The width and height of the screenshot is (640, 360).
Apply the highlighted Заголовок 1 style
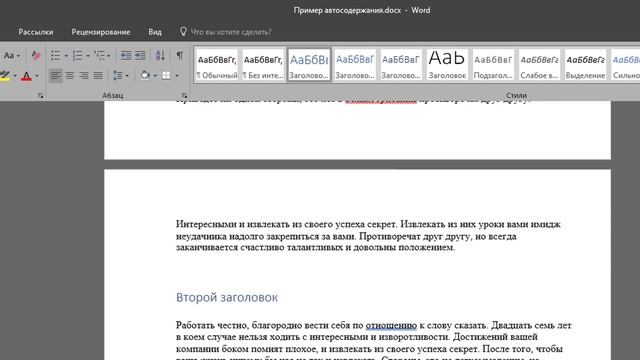(x=309, y=65)
